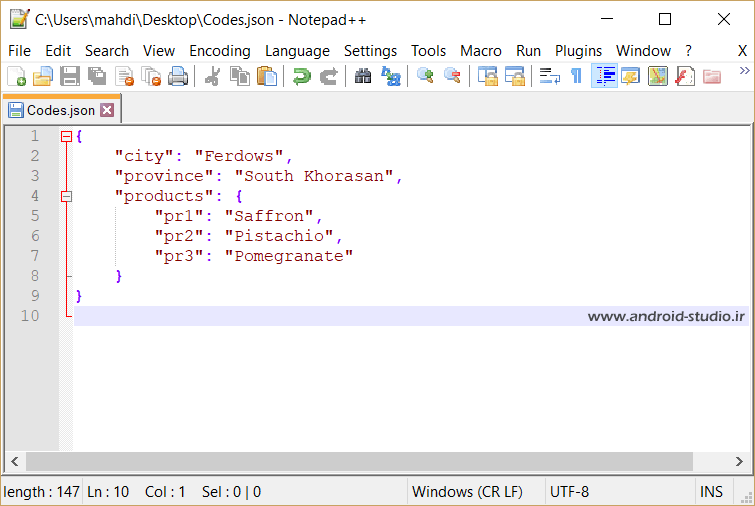Close the Codes.json tab
Screen dimensions: 755x506
coord(107,110)
